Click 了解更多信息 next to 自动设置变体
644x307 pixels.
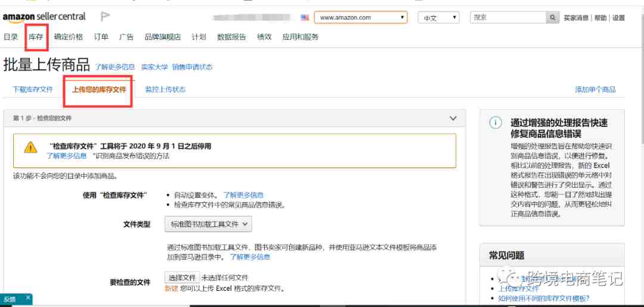[243, 195]
